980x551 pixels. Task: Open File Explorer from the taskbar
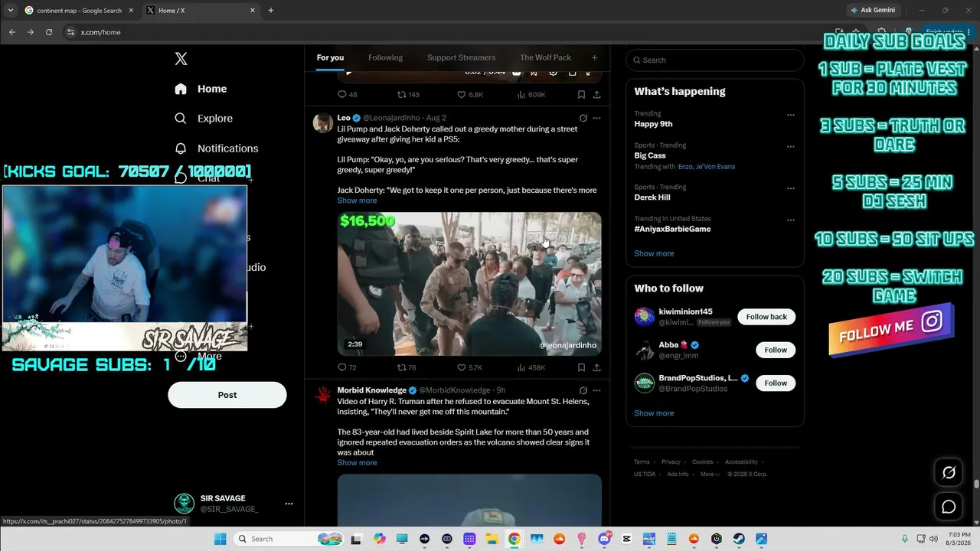click(492, 539)
